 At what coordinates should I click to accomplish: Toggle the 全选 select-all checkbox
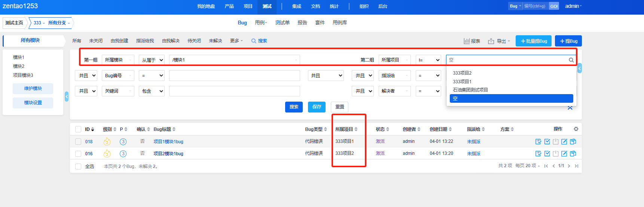tap(78, 166)
